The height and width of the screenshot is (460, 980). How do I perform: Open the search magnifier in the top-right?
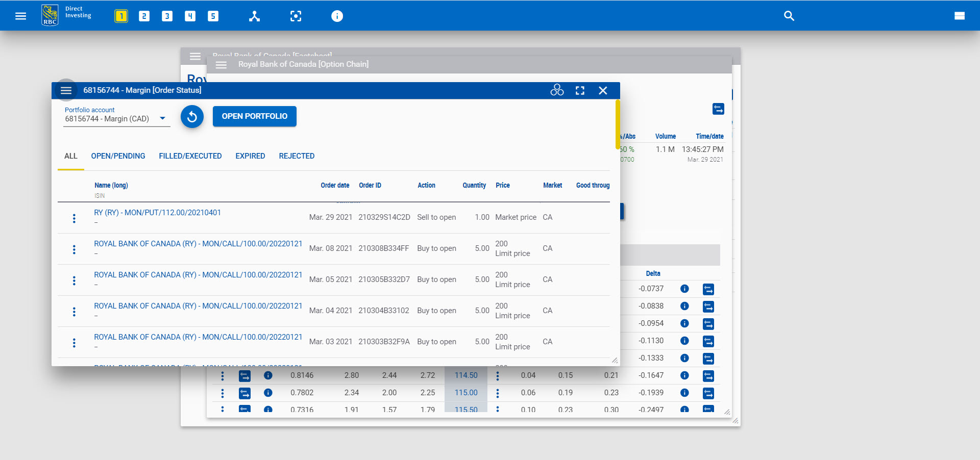[789, 16]
